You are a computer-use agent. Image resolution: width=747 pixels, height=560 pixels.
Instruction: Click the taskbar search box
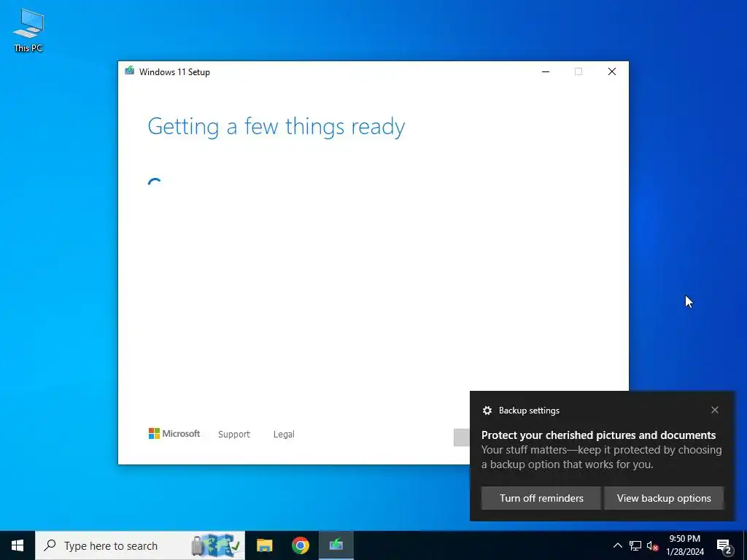[140, 545]
